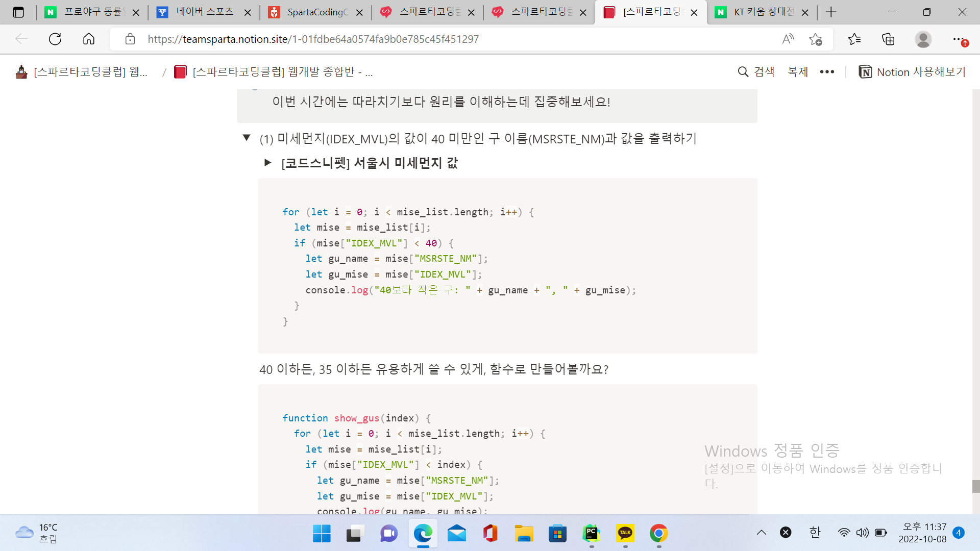Collapse the (1) 미세먼지 toggle section
980x551 pixels.
coord(247,138)
